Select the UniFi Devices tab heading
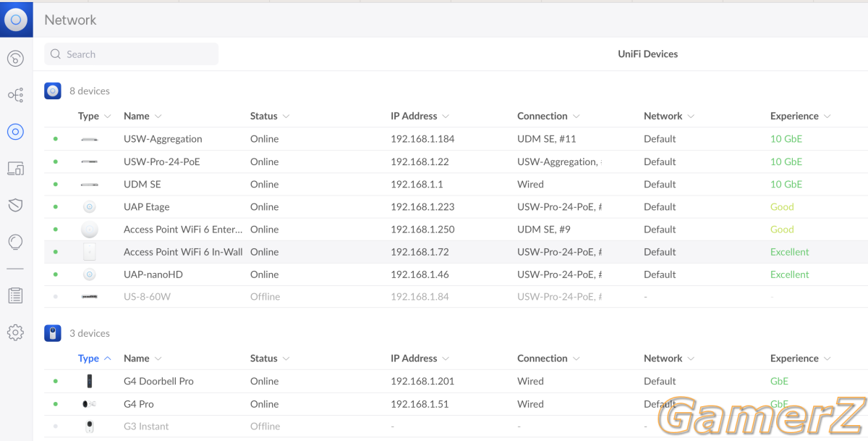Image resolution: width=868 pixels, height=441 pixels. [x=647, y=54]
